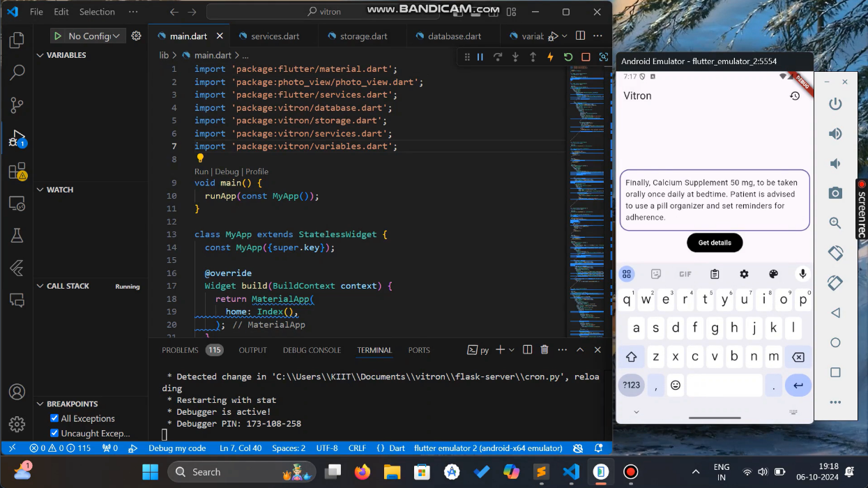The height and width of the screenshot is (488, 868).
Task: Step over in debug toolbar
Action: coord(498,57)
